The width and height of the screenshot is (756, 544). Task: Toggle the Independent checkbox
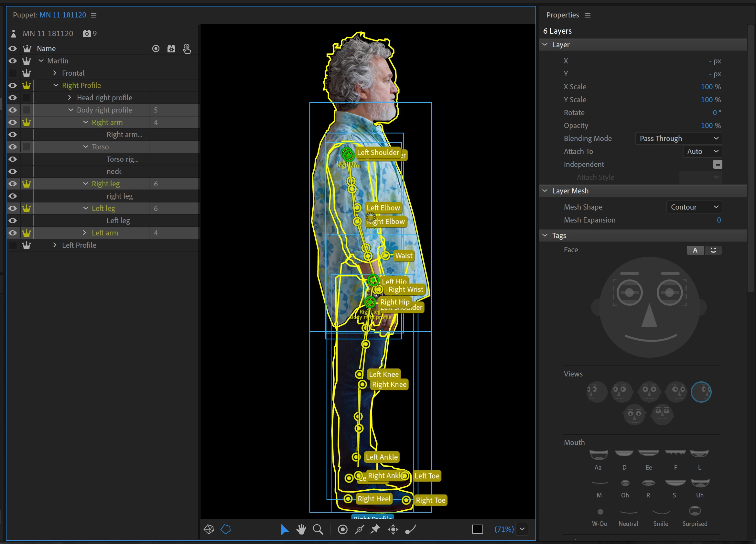coord(717,164)
